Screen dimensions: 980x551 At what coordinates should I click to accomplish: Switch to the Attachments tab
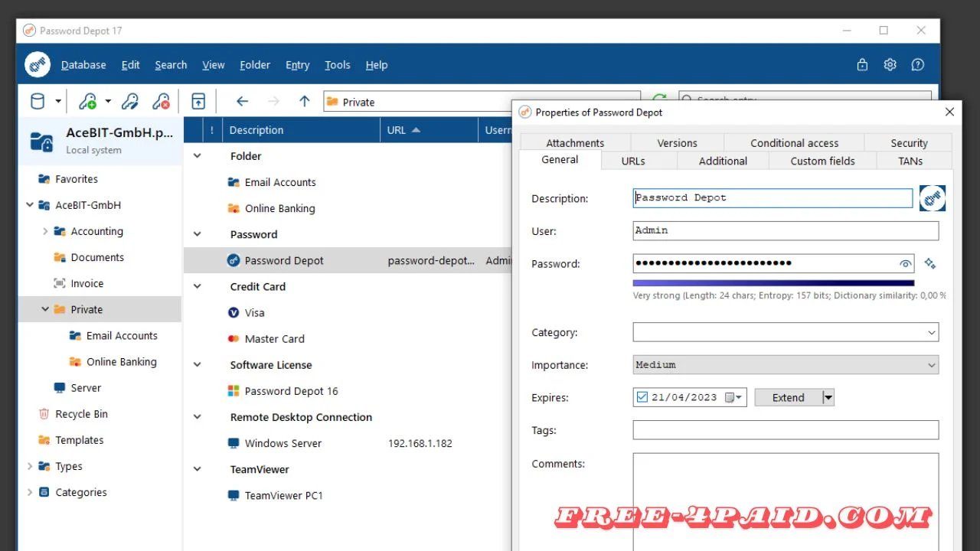[x=575, y=143]
